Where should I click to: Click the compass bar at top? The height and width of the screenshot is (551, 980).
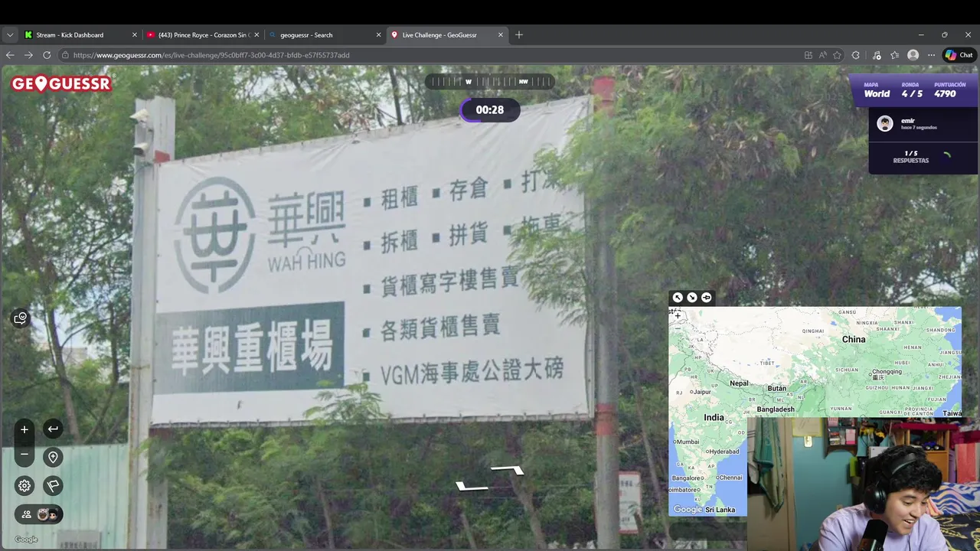point(489,81)
